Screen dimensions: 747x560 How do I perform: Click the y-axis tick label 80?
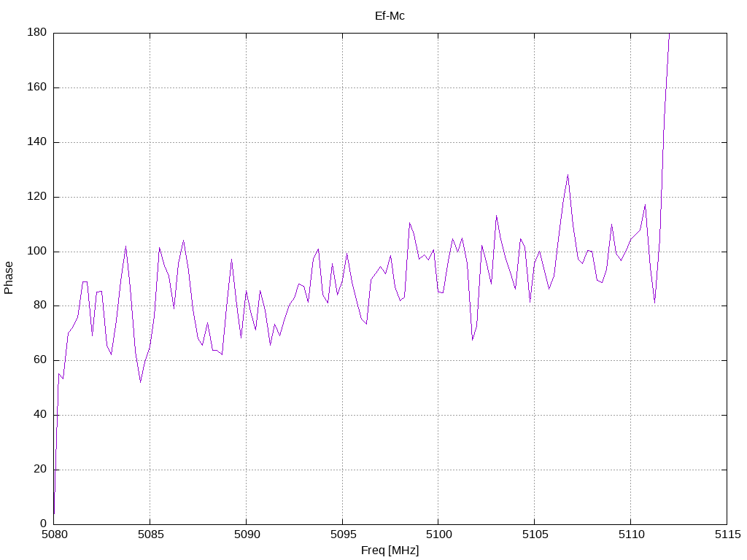coord(41,306)
